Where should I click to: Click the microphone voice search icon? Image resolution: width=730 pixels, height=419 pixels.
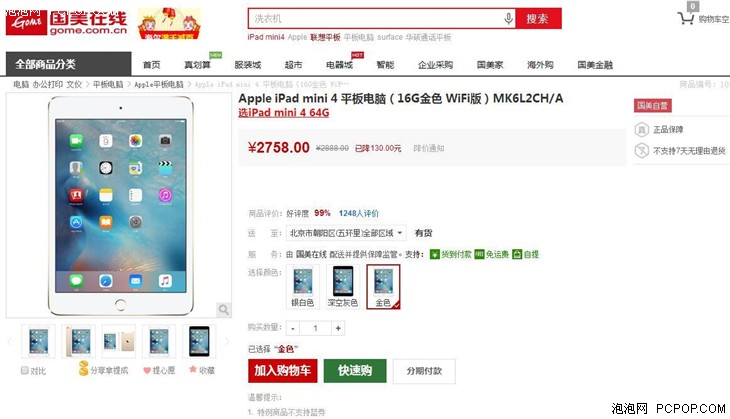(508, 19)
